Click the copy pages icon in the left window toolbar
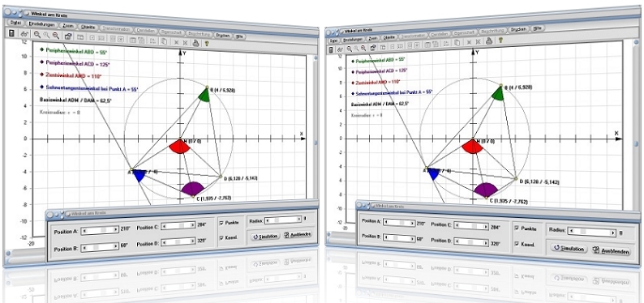This screenshot has width=644, height=303. [x=164, y=41]
